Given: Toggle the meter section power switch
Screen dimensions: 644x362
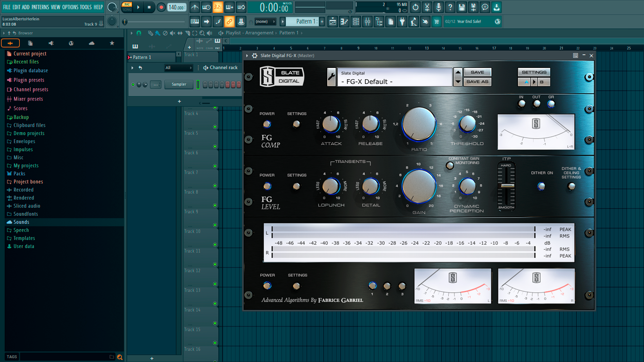Looking at the screenshot, I should pyautogui.click(x=267, y=286).
